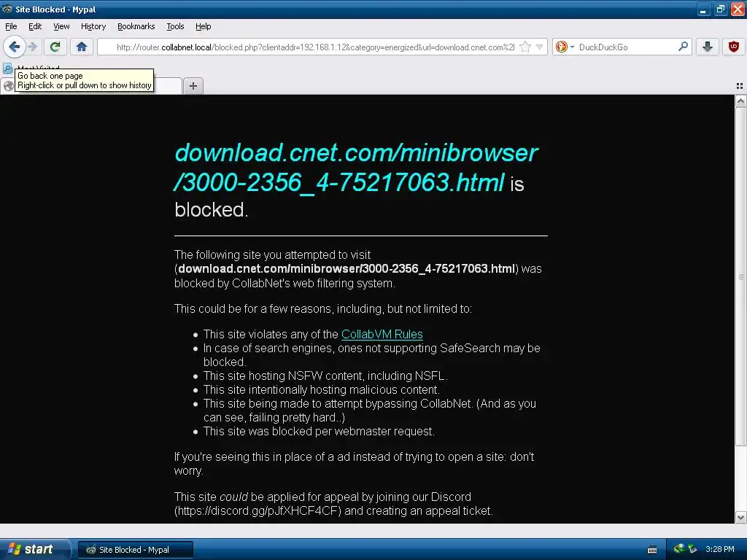Click 'This site was blocked per webmaster request'
Image resolution: width=747 pixels, height=560 pixels.
point(319,432)
